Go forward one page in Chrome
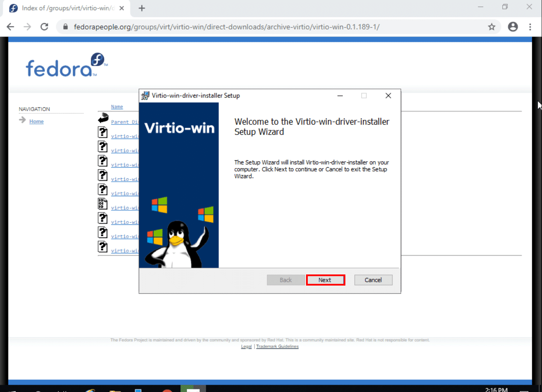The image size is (542, 392). click(x=27, y=27)
